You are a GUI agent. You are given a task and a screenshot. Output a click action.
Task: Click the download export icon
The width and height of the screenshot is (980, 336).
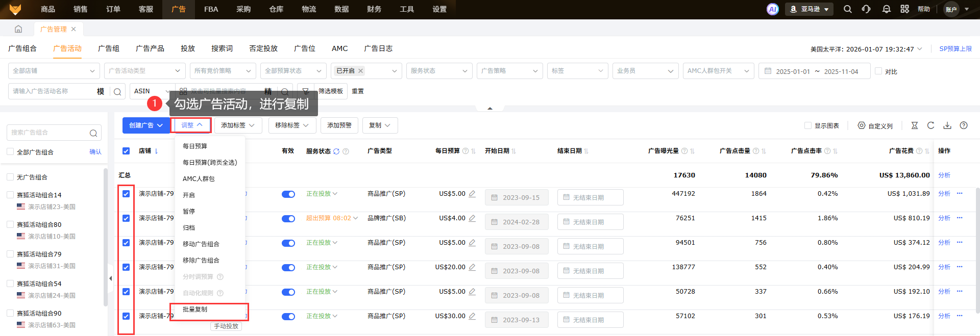click(947, 125)
